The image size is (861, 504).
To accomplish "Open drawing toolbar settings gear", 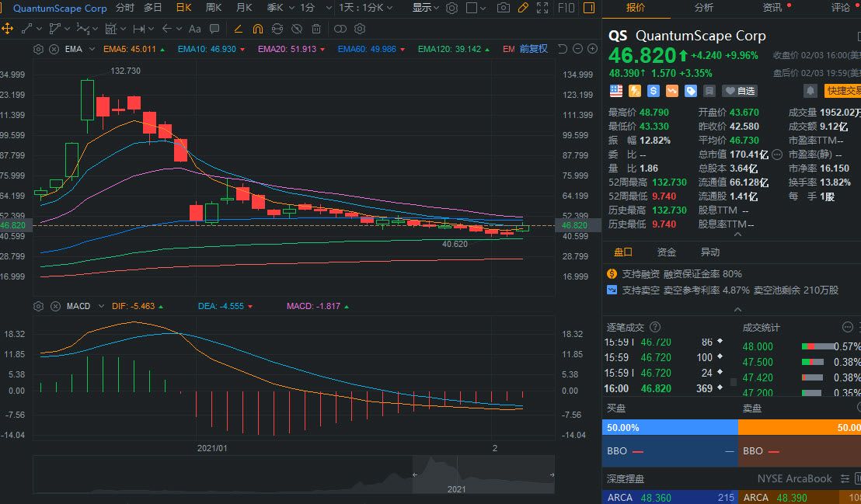I will [360, 29].
